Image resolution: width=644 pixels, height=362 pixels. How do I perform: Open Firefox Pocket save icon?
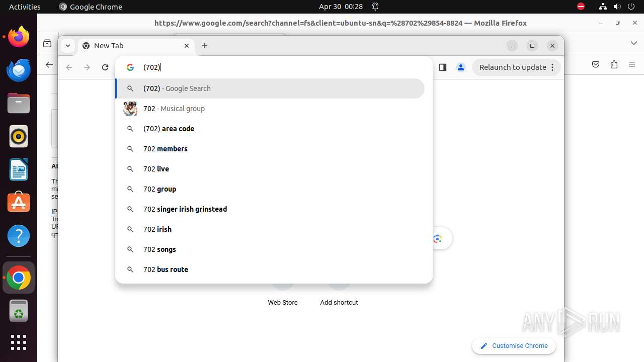tap(596, 64)
